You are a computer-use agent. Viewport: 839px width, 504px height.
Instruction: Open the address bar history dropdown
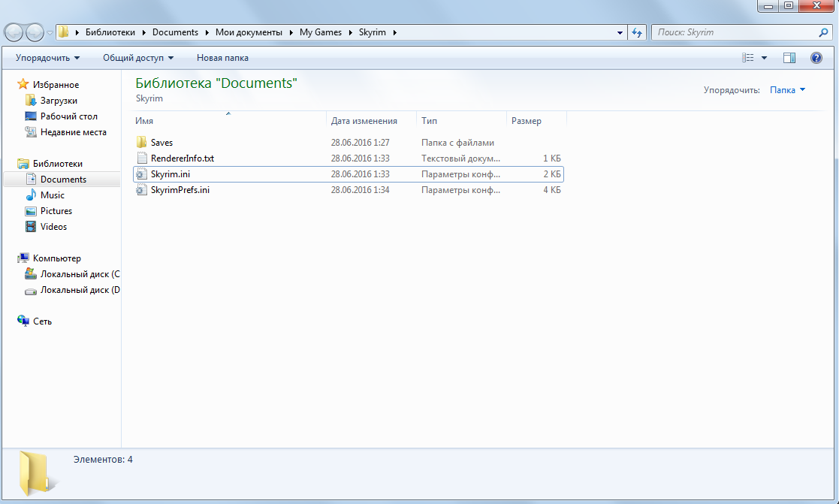620,32
